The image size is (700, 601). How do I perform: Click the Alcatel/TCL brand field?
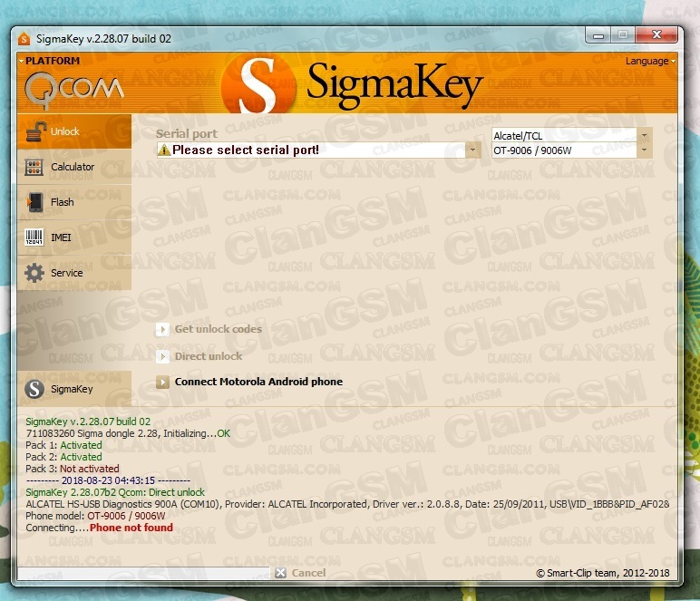tap(564, 136)
